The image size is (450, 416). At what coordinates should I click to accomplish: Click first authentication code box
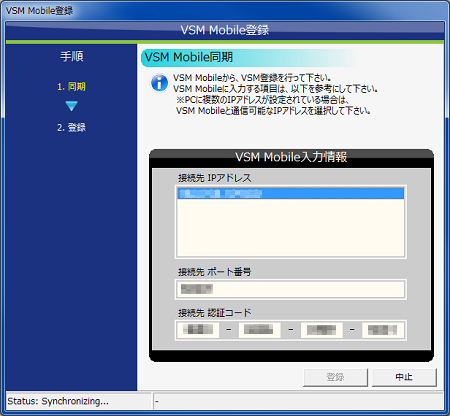coord(198,330)
